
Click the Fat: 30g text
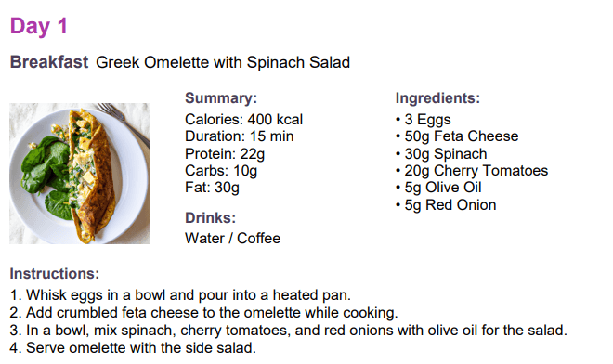212,188
